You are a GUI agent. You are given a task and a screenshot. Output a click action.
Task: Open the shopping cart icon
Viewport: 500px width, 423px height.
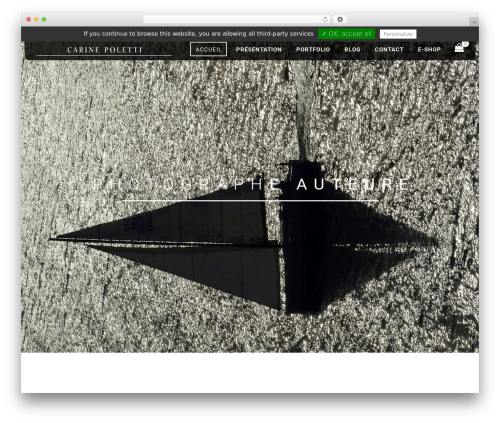(x=460, y=48)
